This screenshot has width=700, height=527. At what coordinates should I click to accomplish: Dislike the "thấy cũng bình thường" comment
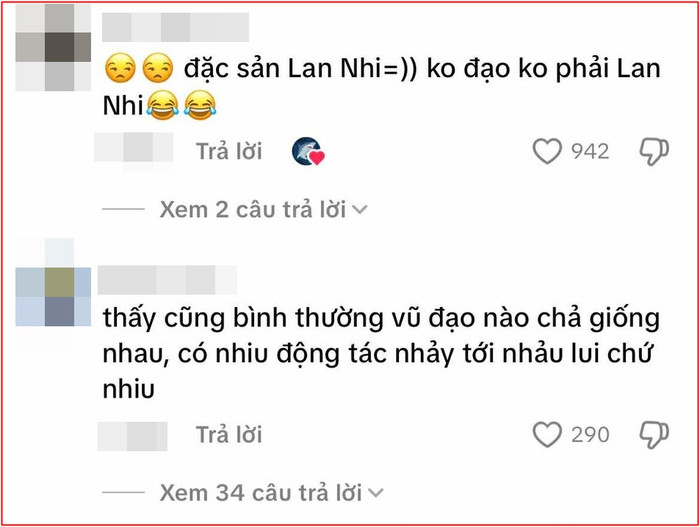654,435
